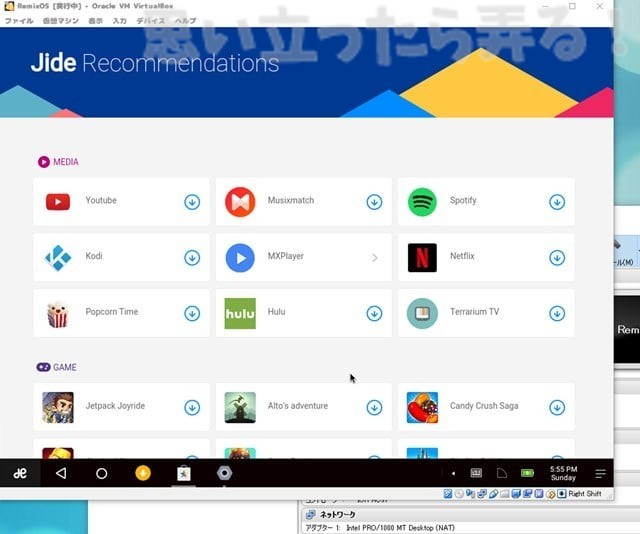Open the notification panel menu icon
The width and height of the screenshot is (640, 534).
[x=600, y=474]
